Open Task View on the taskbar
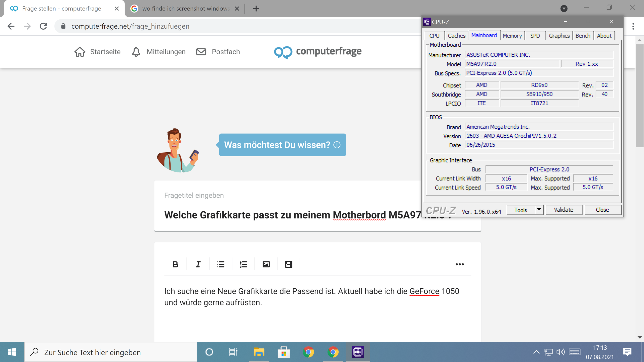This screenshot has width=644, height=362. pyautogui.click(x=233, y=352)
